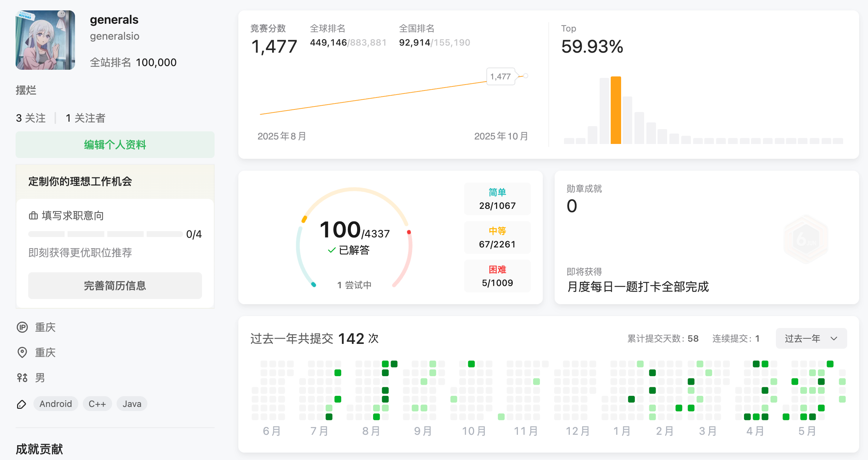
Task: Open the 3 关注 following list
Action: click(31, 118)
